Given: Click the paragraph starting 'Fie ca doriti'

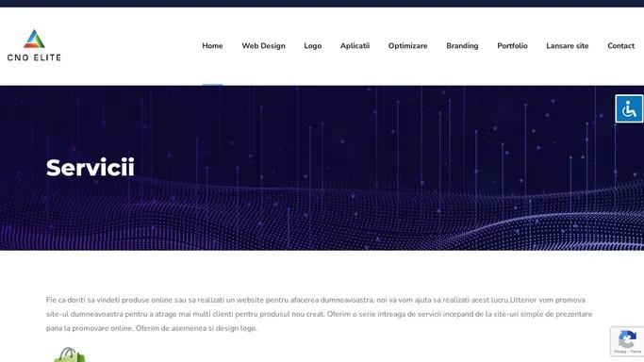Looking at the screenshot, I should [319, 314].
